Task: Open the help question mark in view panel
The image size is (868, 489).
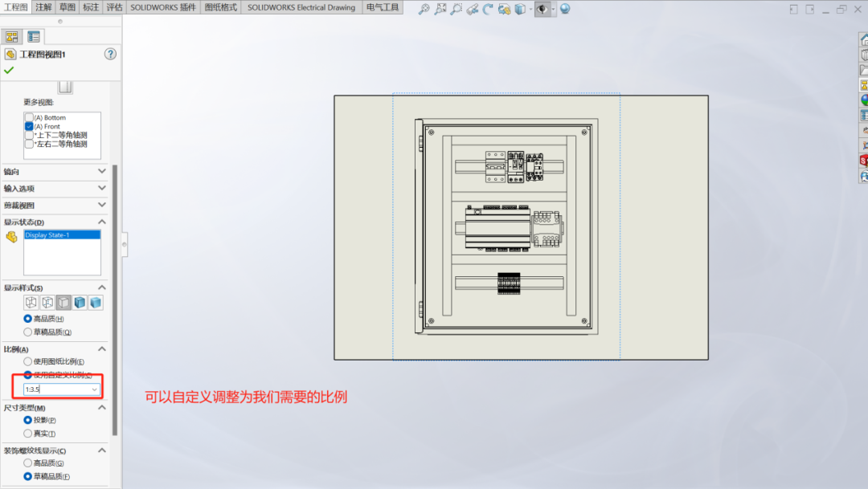Action: tap(109, 55)
